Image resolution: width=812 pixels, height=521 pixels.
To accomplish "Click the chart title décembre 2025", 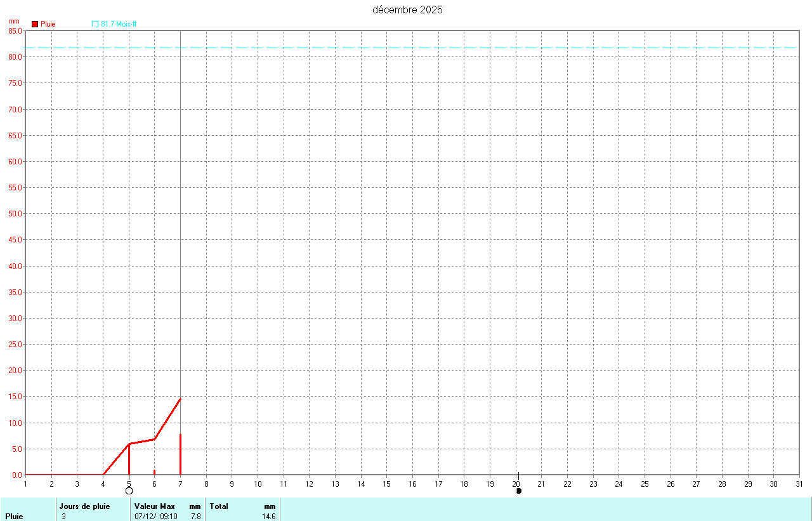I will click(x=407, y=10).
